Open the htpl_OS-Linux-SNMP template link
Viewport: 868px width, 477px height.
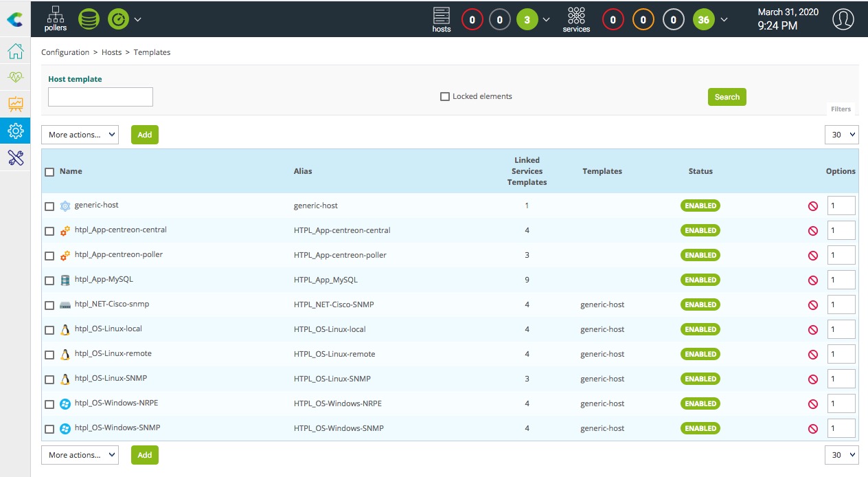(111, 379)
